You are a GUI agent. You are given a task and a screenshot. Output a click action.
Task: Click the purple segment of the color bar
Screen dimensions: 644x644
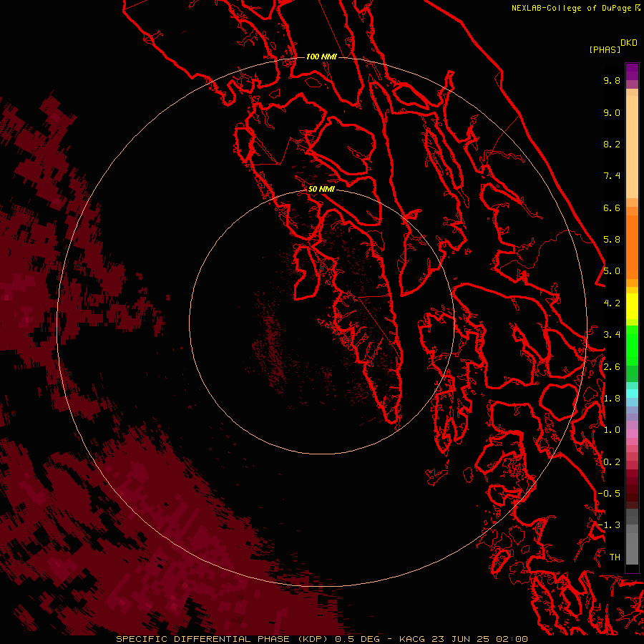(632, 72)
